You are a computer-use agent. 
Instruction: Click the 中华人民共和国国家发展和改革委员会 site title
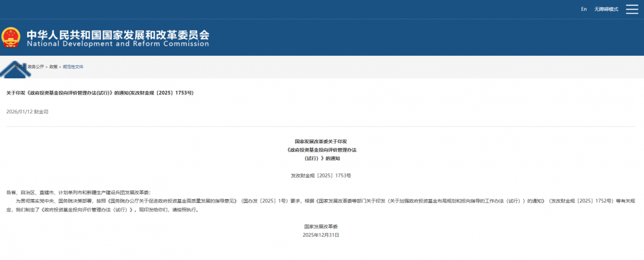(x=118, y=33)
